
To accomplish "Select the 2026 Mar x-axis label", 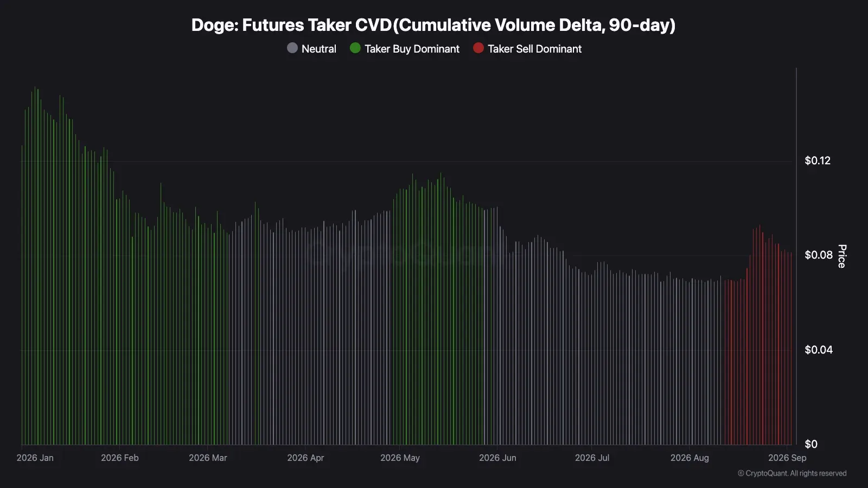I will point(208,458).
